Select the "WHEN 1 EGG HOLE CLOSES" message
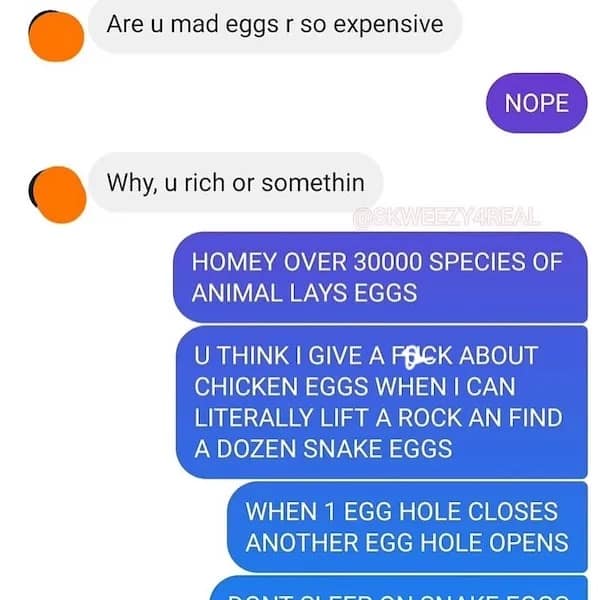 (x=408, y=527)
